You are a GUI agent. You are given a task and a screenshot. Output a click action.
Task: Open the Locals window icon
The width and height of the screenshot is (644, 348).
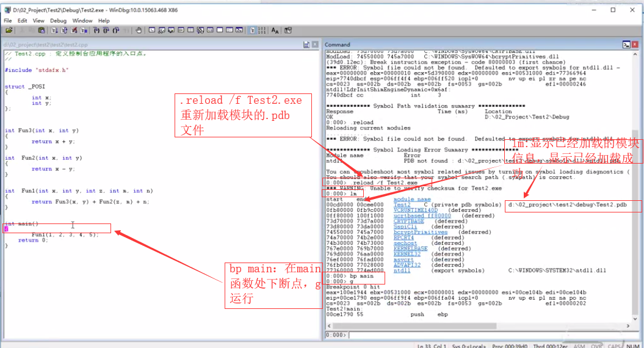(172, 31)
